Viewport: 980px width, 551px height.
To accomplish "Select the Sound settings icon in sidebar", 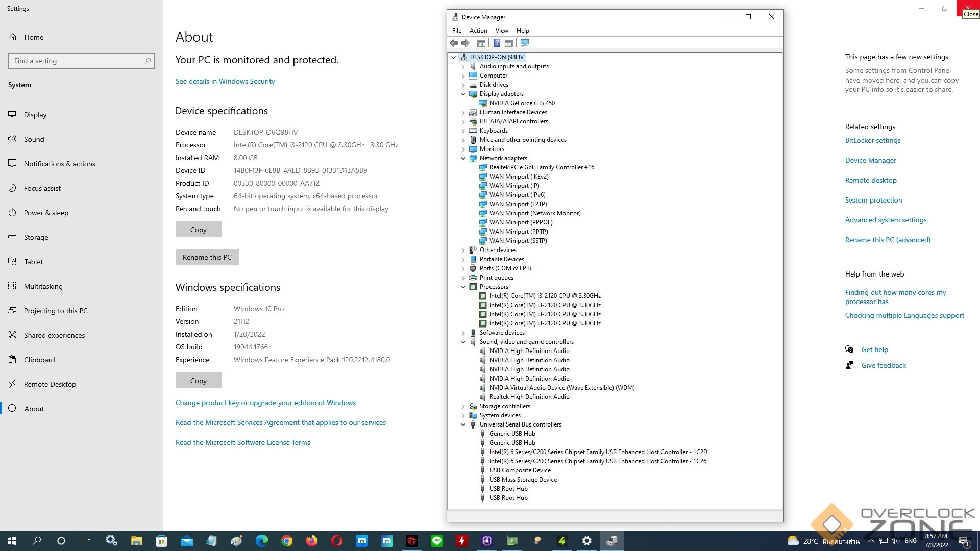I will [x=12, y=139].
